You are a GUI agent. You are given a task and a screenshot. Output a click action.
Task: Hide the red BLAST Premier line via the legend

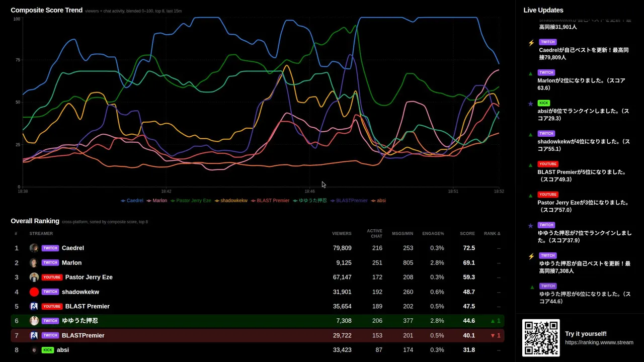(x=270, y=201)
